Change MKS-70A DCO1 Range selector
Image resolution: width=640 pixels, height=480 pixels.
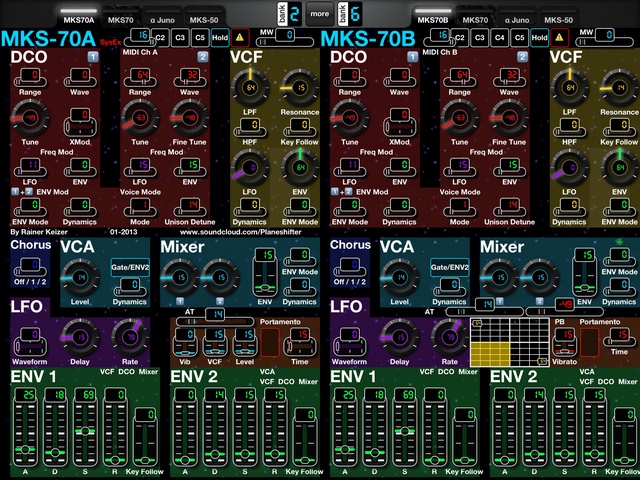(x=30, y=78)
